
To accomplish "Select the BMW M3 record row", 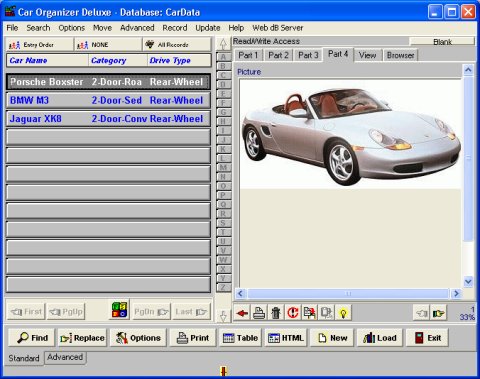I will (108, 100).
